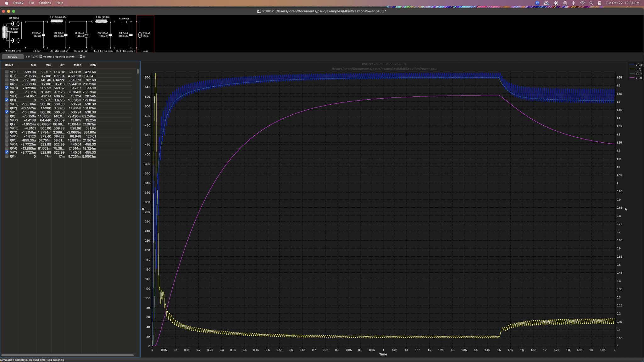Screen dimensions: 644x362
Task: Click the reporting delay input field
Action: coord(75,57)
